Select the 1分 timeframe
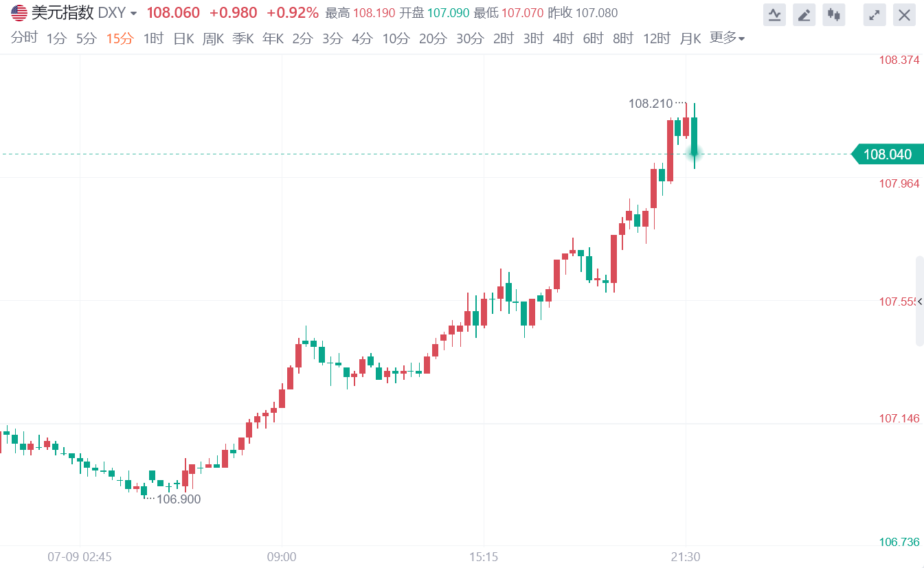Screen dimensions: 924x568 coord(56,39)
